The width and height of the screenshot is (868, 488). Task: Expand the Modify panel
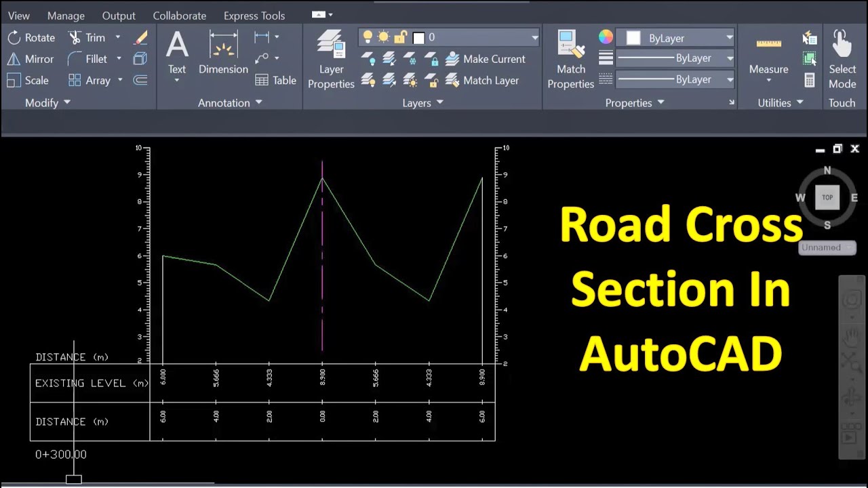[x=47, y=103]
